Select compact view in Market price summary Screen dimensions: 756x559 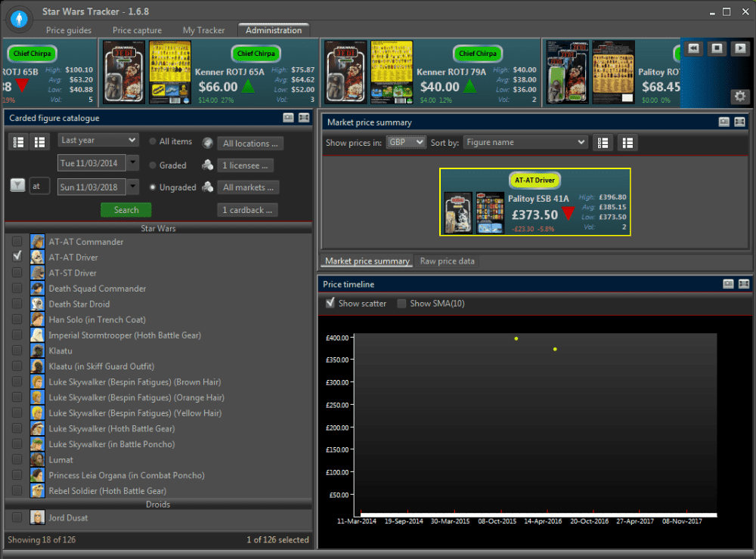[x=627, y=143]
